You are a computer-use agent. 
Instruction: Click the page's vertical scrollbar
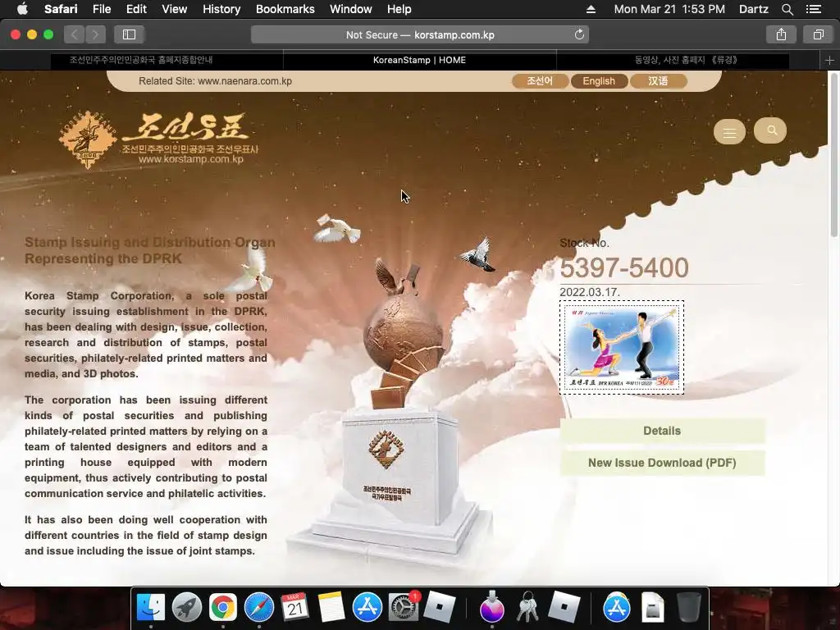tap(834, 155)
